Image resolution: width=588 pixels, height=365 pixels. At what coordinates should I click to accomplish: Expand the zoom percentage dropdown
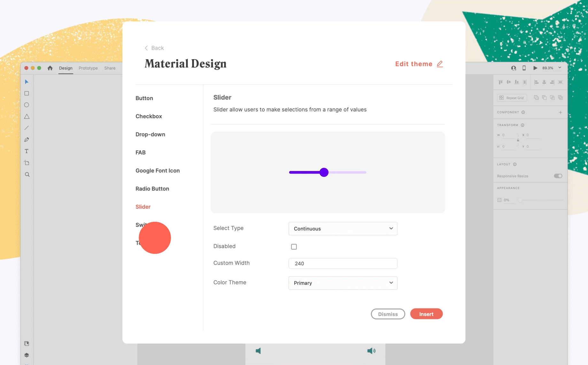pos(560,68)
